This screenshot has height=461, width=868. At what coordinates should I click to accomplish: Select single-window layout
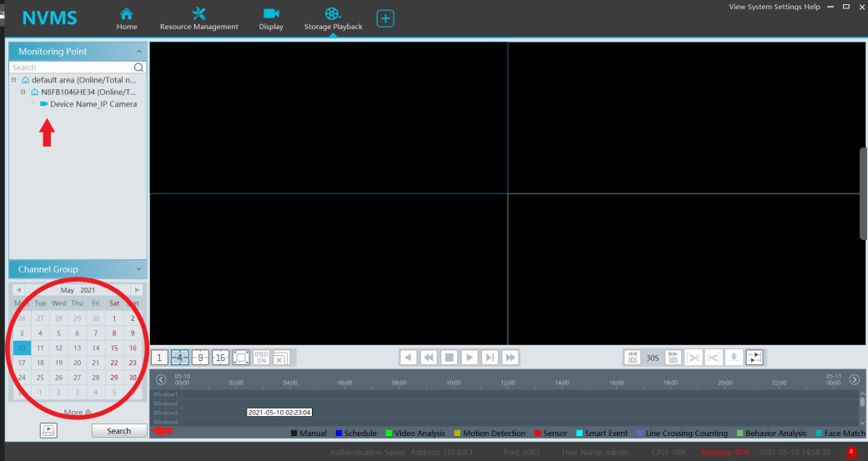click(x=159, y=358)
